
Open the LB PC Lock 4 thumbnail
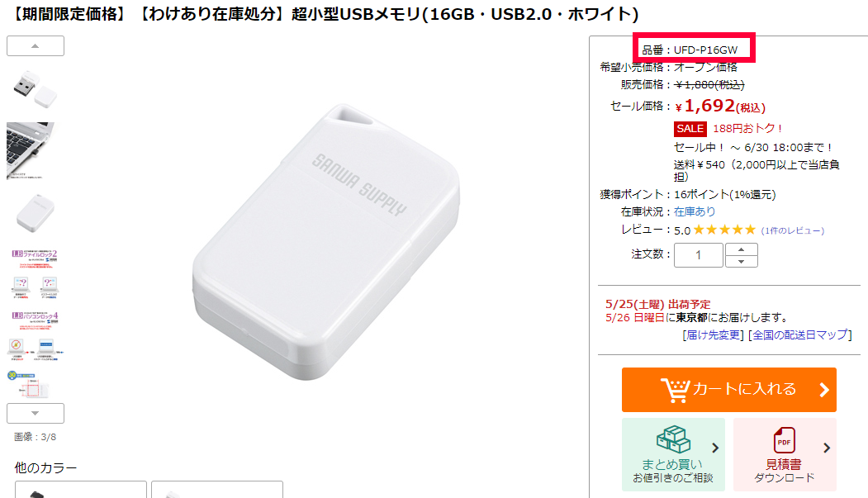[x=36, y=336]
